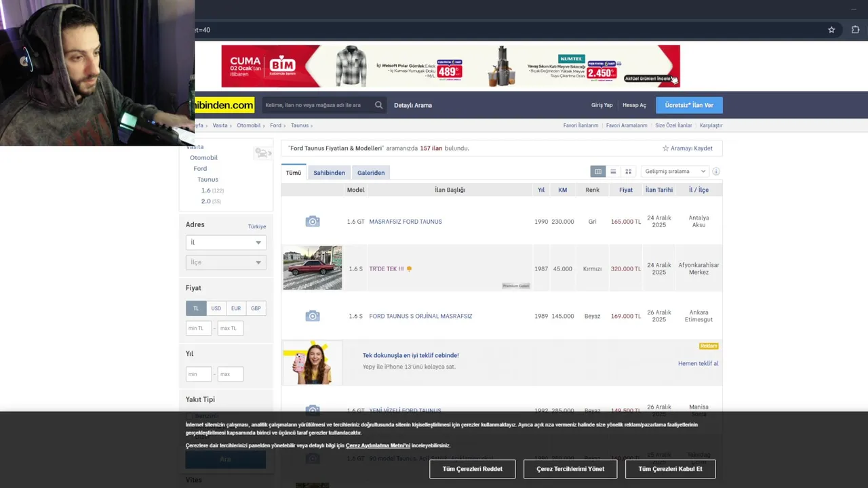Viewport: 868px width, 488px height.
Task: Sort by İl / İlçe column header
Action: (x=698, y=190)
